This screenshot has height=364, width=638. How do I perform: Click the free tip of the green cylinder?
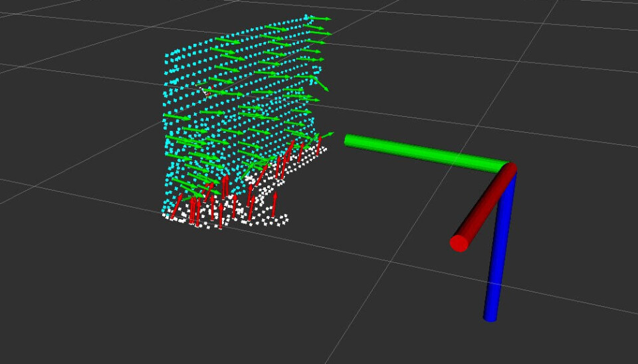coord(348,139)
